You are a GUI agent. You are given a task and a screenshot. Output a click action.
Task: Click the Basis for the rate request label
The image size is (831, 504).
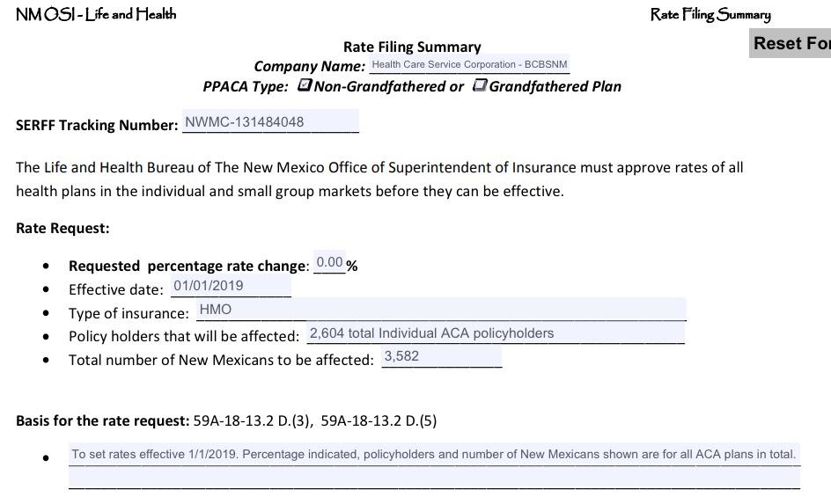(x=102, y=420)
